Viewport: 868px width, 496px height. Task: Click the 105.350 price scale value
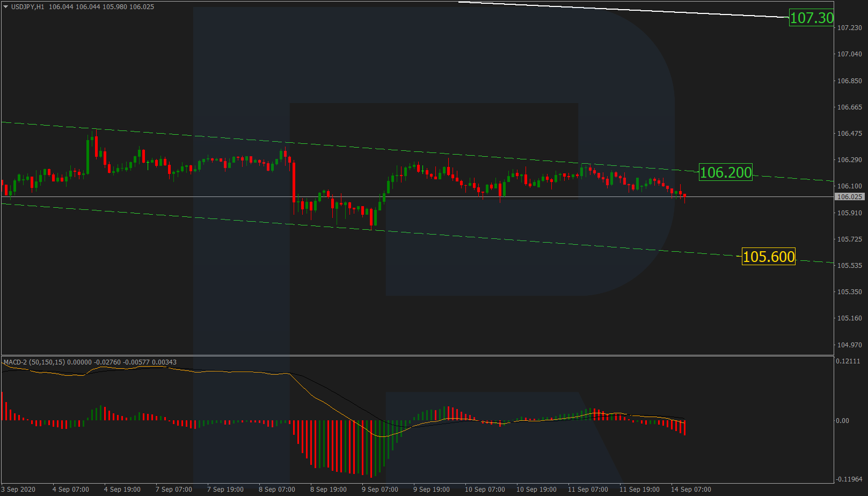coord(850,292)
